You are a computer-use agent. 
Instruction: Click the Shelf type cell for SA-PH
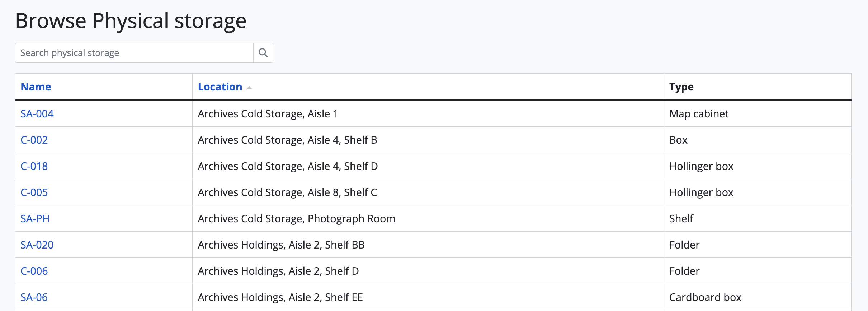681,219
